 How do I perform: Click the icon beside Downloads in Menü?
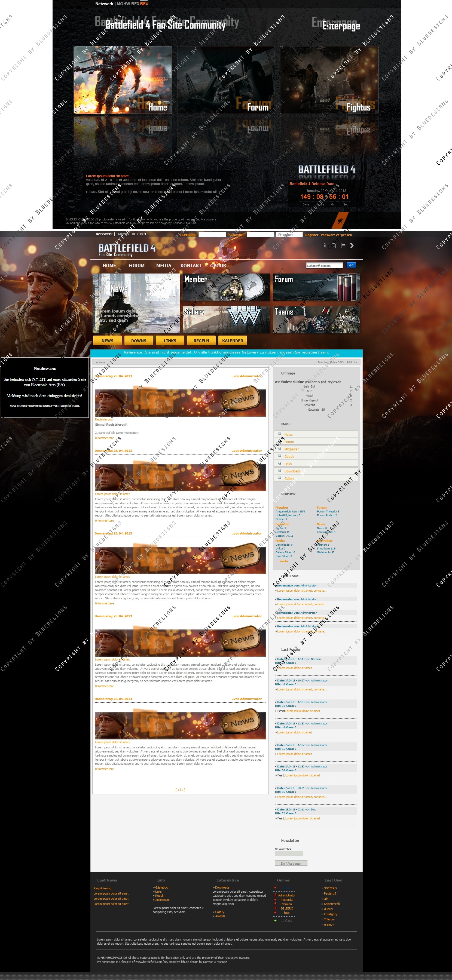(279, 471)
